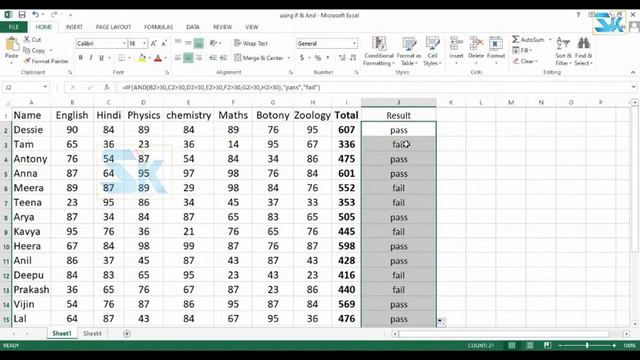
Task: Click the Cut scissors icon
Action: (27, 40)
